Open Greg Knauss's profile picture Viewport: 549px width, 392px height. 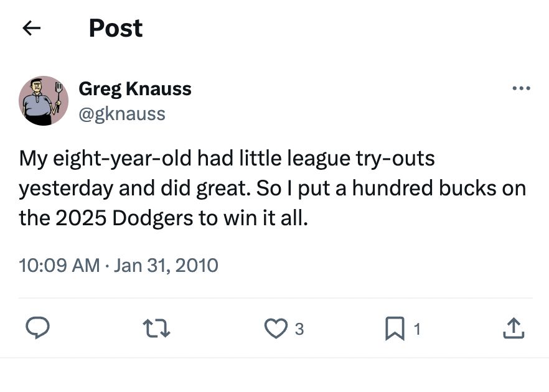(x=43, y=100)
